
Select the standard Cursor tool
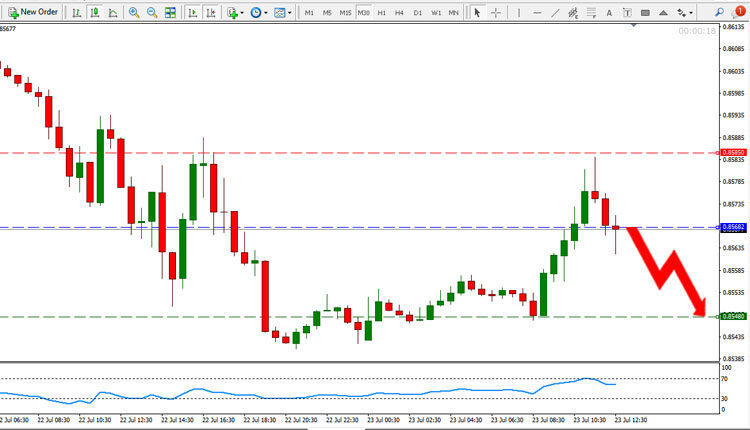477,13
